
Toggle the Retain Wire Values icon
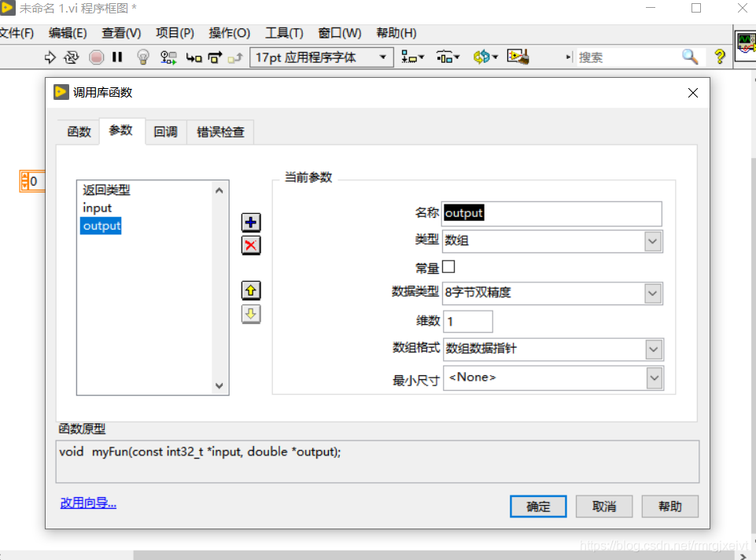point(168,57)
